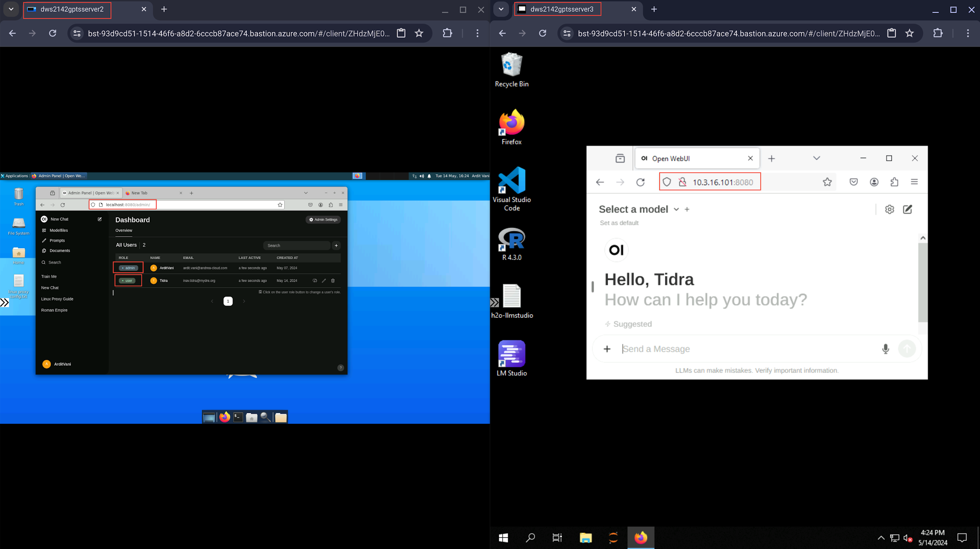This screenshot has height=549, width=980.
Task: Open chats icon in Tidra's row
Action: click(x=315, y=281)
